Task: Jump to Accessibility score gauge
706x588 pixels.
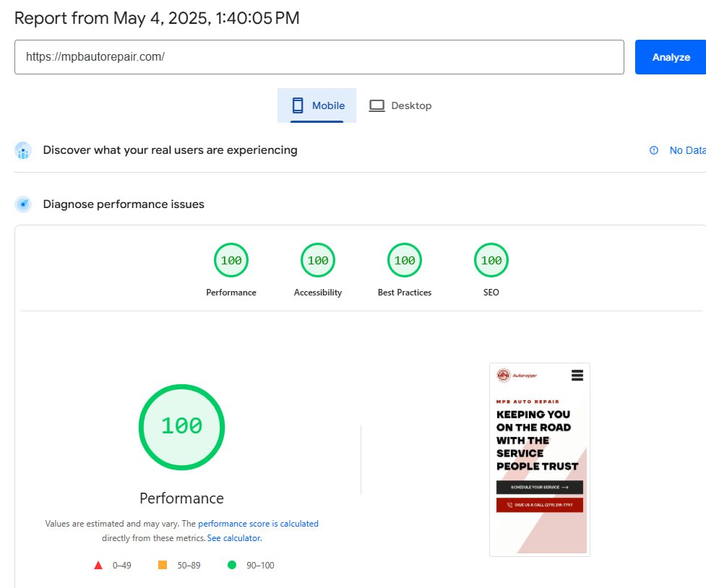Action: point(318,261)
